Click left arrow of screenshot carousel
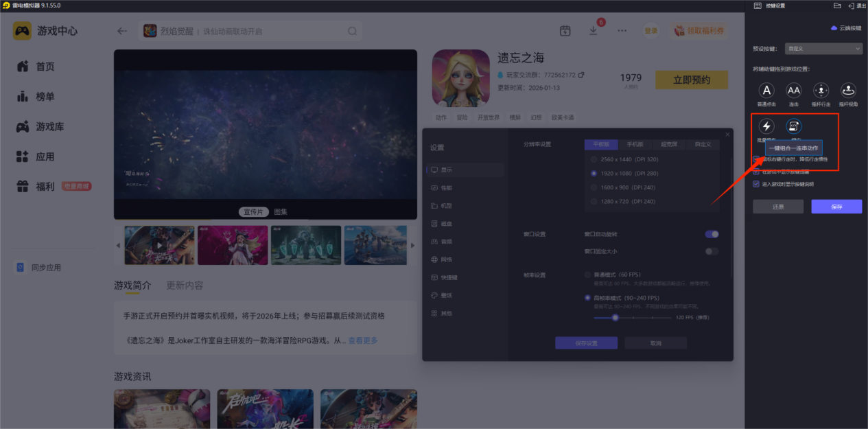This screenshot has height=429, width=868. click(x=117, y=245)
